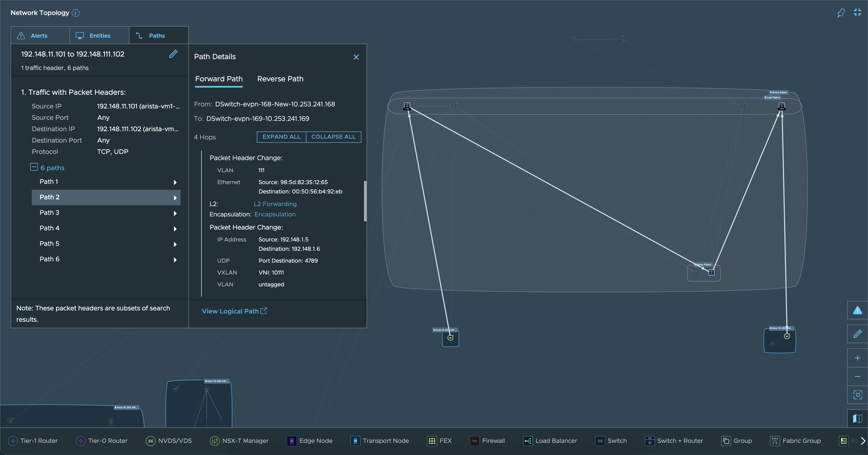Collapse all hops using COLLAPSE ALL

pyautogui.click(x=334, y=137)
